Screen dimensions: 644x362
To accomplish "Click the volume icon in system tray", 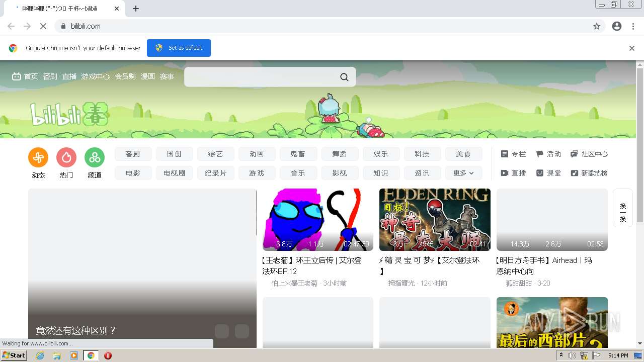I will 572,355.
